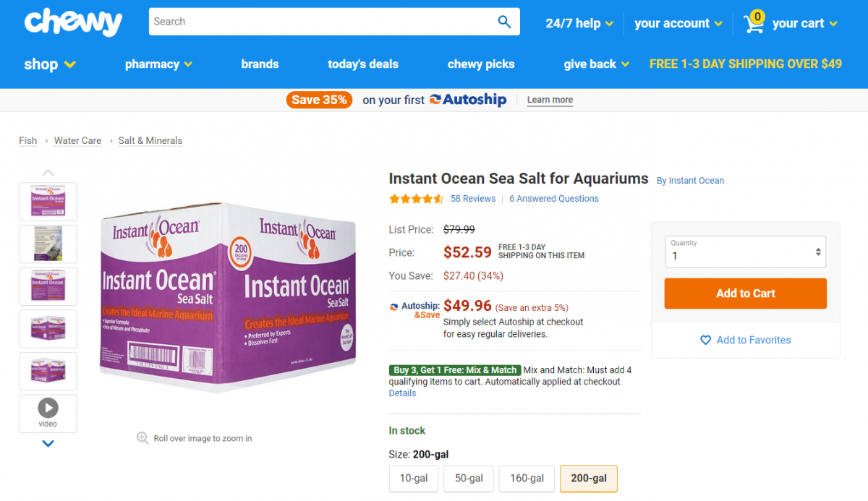Screen dimensions: 868x501
Task: Expand the shop menu
Action: [50, 64]
